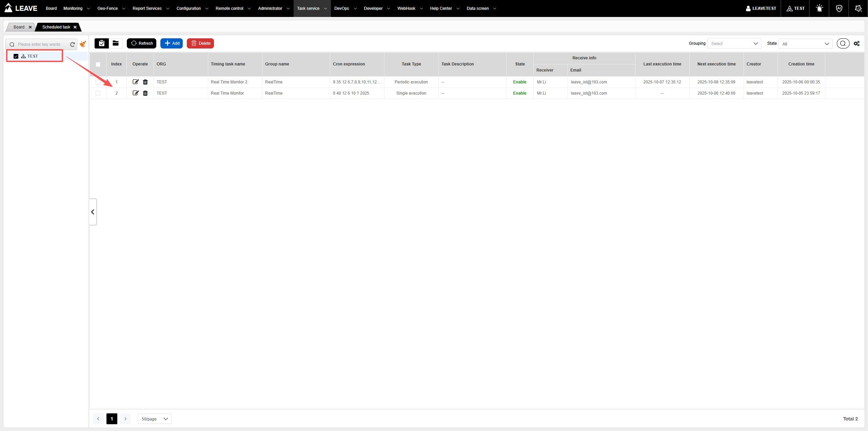
Task: Open the Grouping Select dropdown
Action: click(x=734, y=43)
